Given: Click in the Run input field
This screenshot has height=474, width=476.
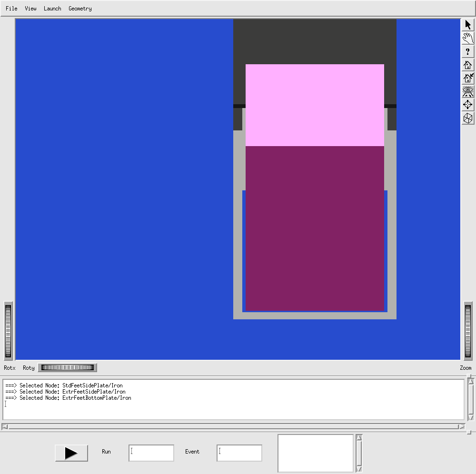Looking at the screenshot, I should click(151, 453).
